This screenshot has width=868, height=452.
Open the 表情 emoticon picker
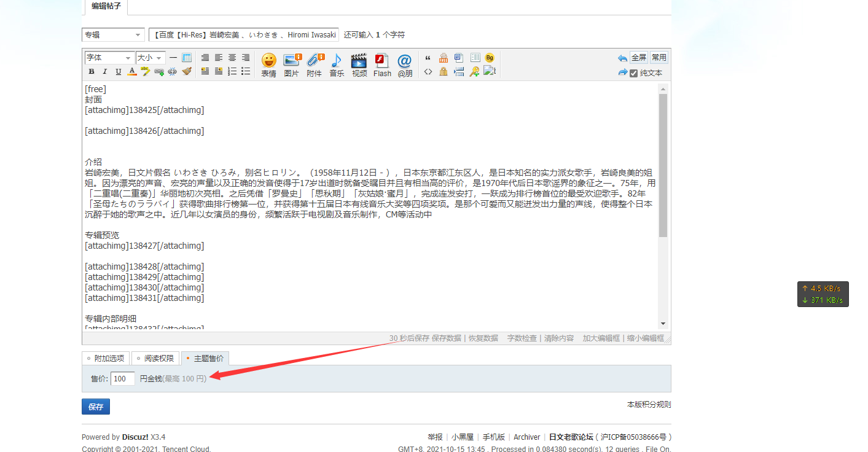(268, 65)
